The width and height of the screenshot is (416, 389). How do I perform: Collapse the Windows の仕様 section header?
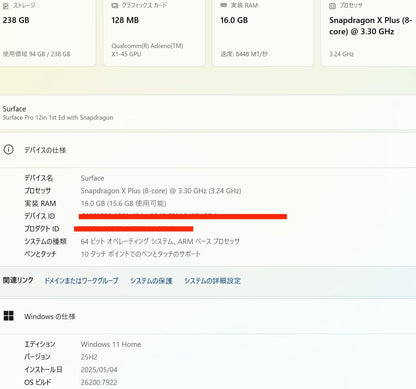(208, 316)
